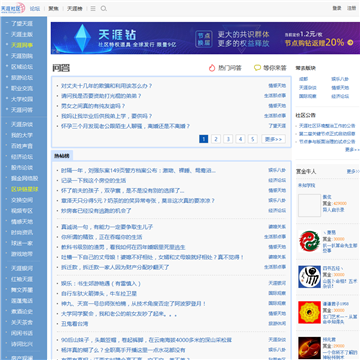
Task: Go to page 3 of questions
Action: coord(228,139)
